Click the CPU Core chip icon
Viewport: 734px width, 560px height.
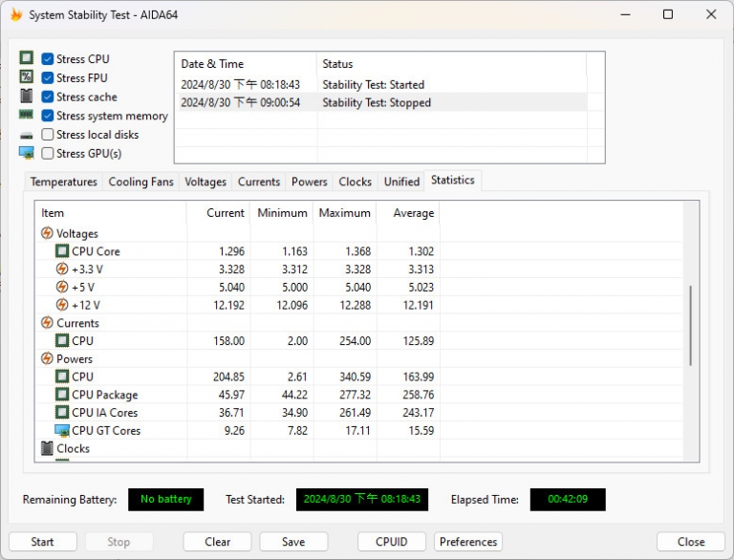click(62, 251)
